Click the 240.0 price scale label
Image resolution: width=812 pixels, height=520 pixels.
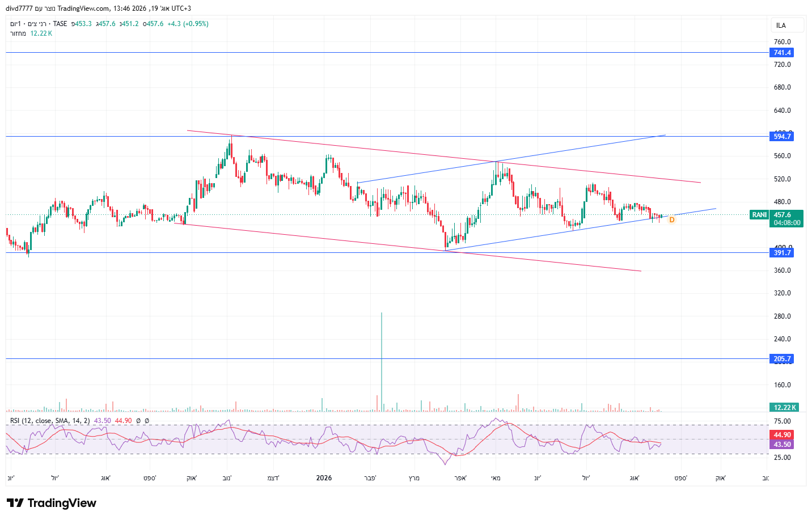pyautogui.click(x=783, y=339)
